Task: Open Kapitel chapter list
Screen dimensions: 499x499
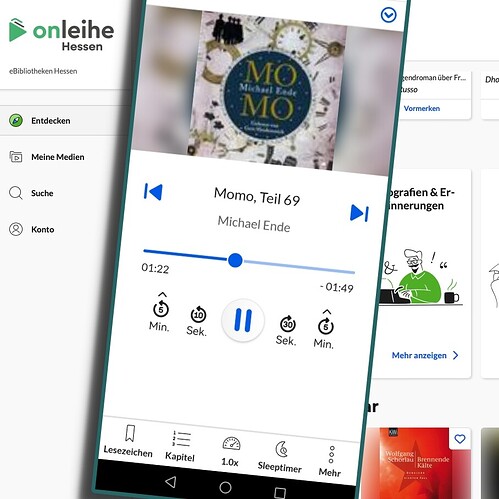Action: [x=180, y=446]
